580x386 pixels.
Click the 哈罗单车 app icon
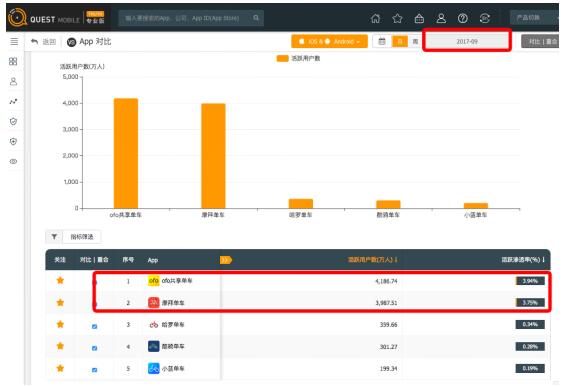pyautogui.click(x=154, y=325)
